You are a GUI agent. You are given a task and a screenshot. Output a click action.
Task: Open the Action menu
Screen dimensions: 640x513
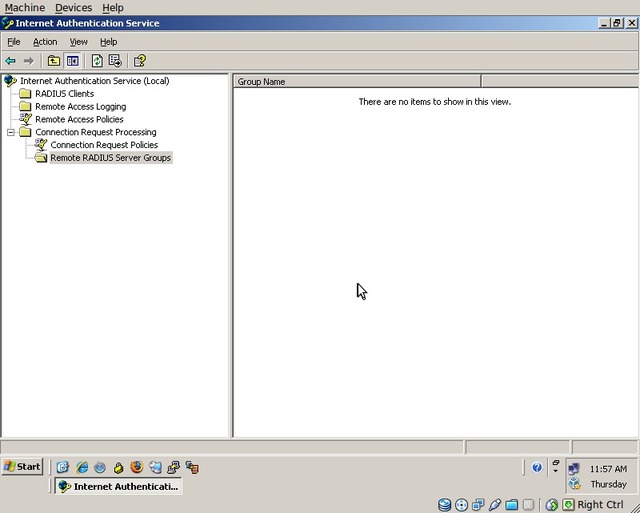point(45,42)
